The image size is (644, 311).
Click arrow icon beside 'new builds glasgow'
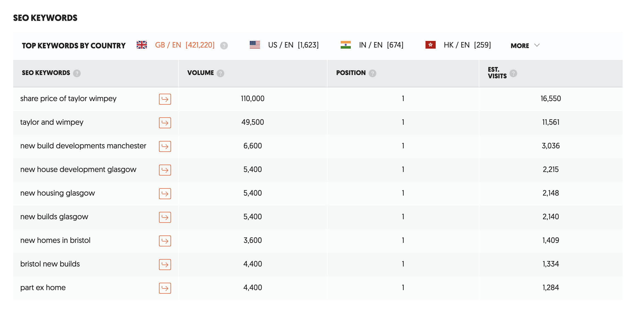click(x=165, y=217)
